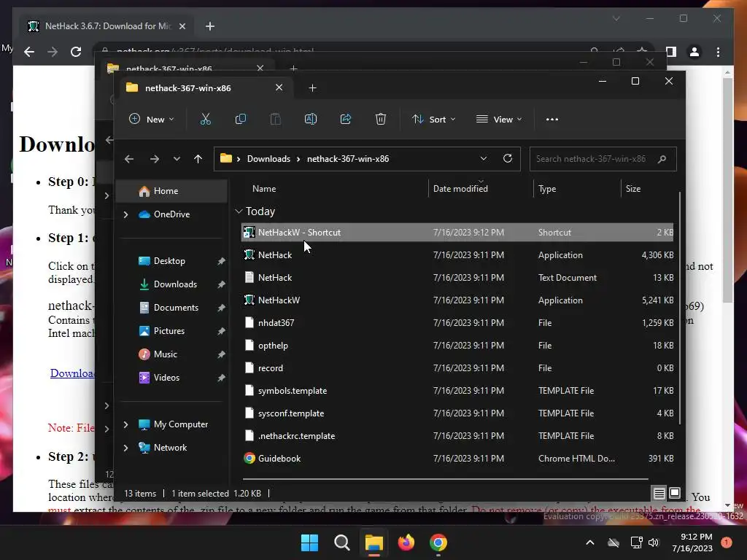The height and width of the screenshot is (560, 747).
Task: Click the Paste clipboard icon
Action: point(275,119)
